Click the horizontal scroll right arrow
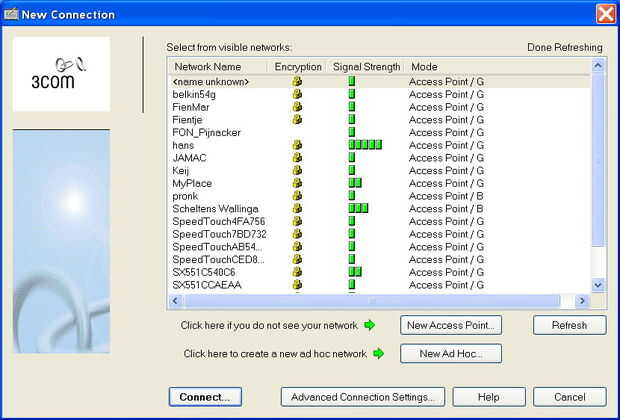 click(x=582, y=301)
